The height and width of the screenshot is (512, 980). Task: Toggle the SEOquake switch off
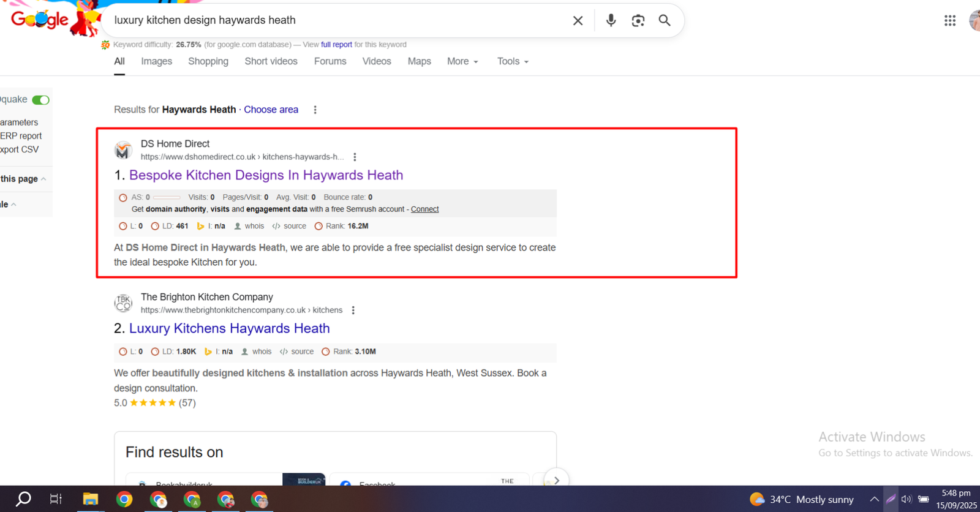(x=40, y=100)
